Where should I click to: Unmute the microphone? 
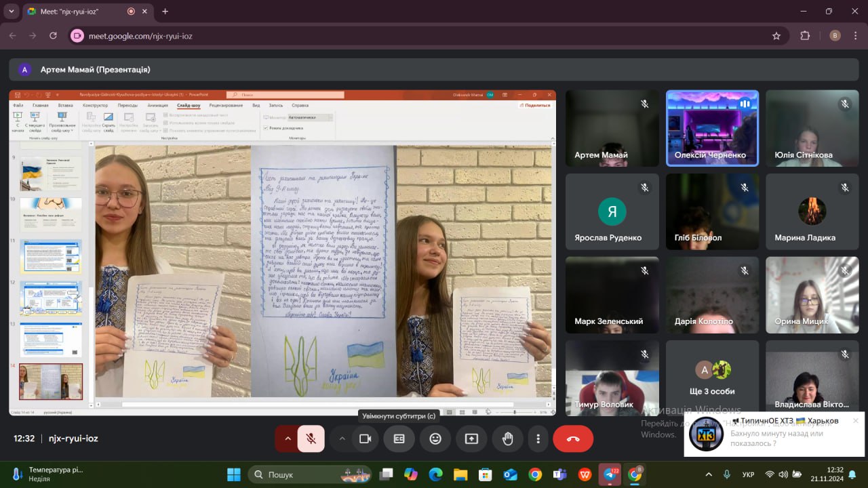[311, 439]
